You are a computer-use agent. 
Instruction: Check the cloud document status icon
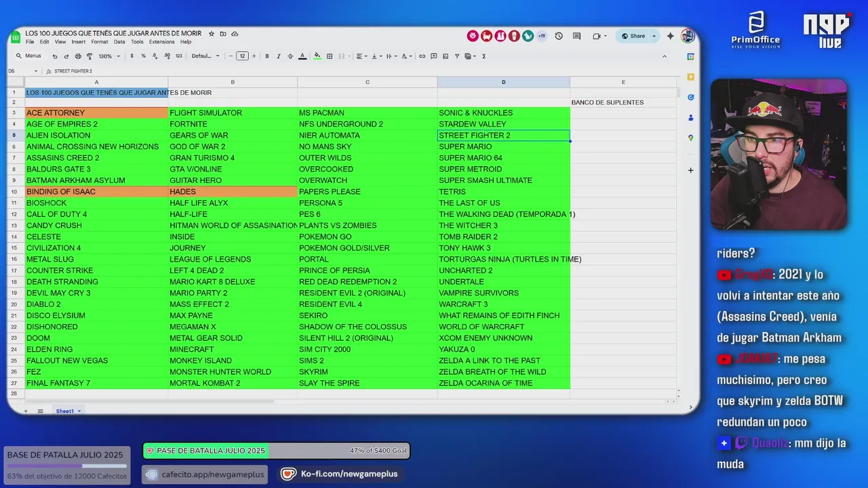pyautogui.click(x=235, y=33)
